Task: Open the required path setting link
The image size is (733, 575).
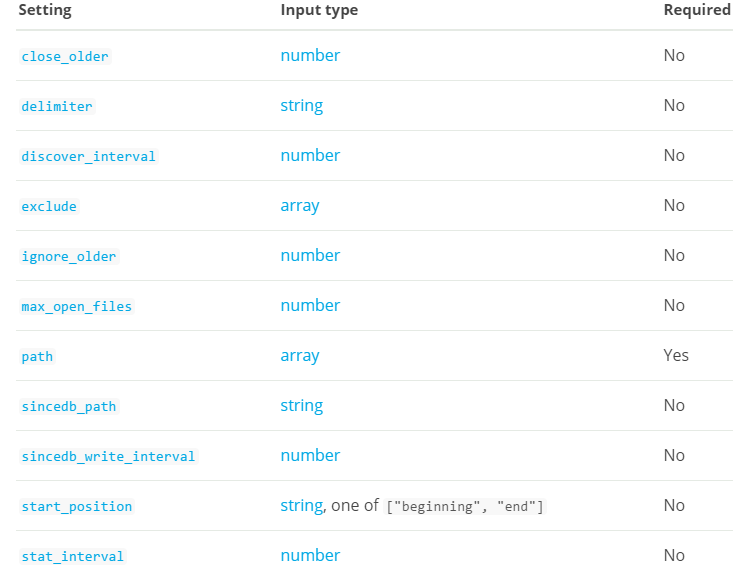Action: (37, 357)
